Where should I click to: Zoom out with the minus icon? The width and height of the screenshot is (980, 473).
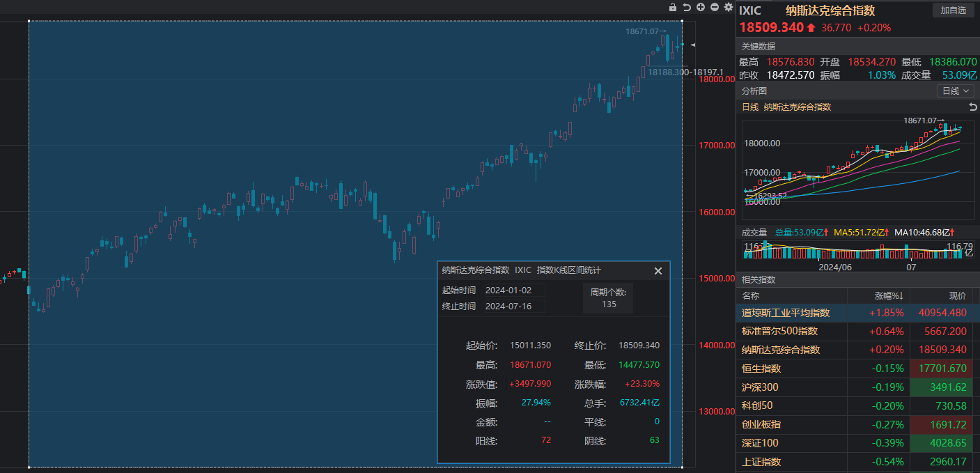[715, 7]
